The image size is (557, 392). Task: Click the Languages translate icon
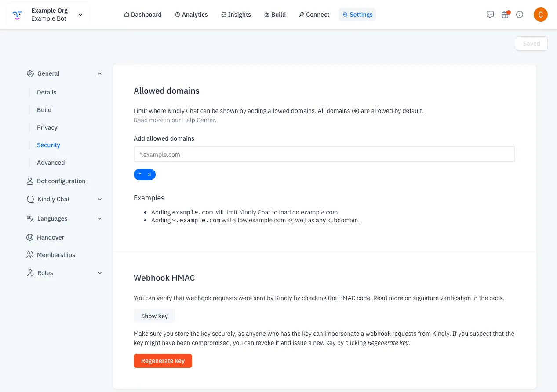(30, 218)
